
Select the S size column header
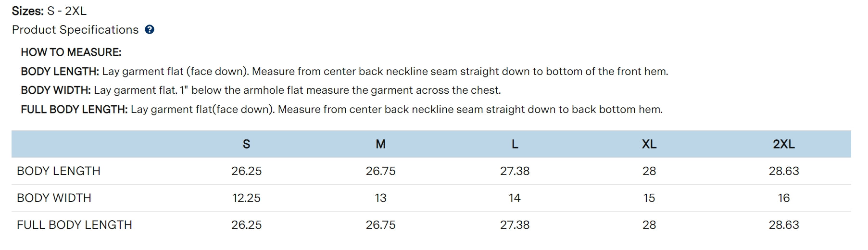pyautogui.click(x=246, y=144)
